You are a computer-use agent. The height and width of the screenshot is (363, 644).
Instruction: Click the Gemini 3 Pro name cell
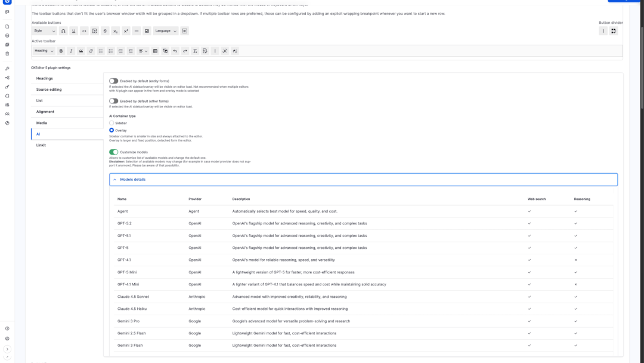click(128, 321)
